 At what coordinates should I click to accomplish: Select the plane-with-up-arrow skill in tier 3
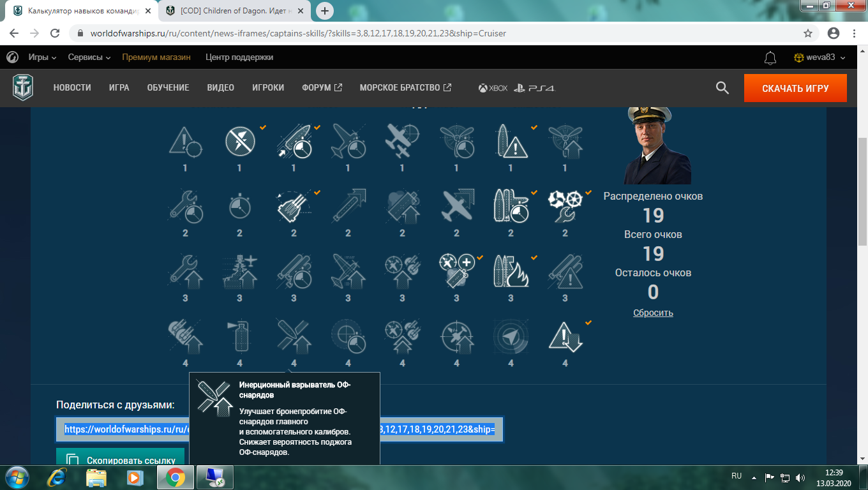[x=348, y=271]
